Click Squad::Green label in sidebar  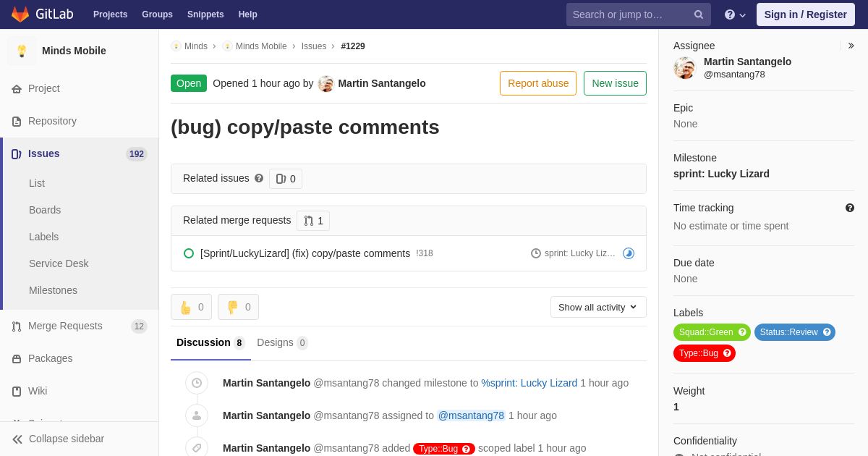712,332
